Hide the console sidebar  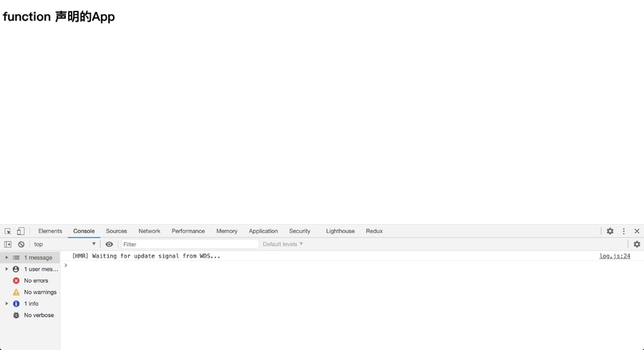(8, 244)
